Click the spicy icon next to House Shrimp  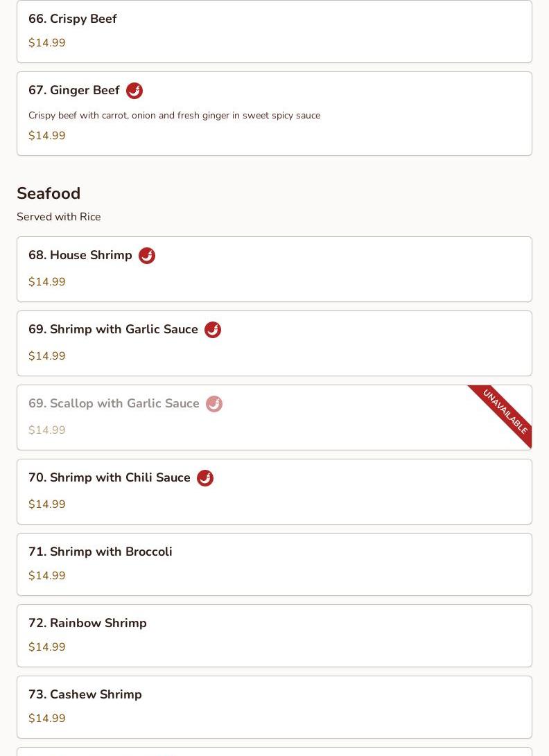point(147,256)
